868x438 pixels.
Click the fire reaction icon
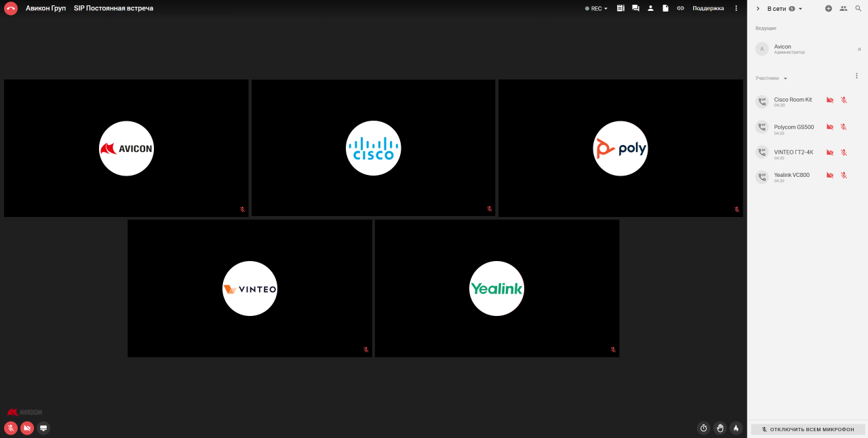point(736,428)
